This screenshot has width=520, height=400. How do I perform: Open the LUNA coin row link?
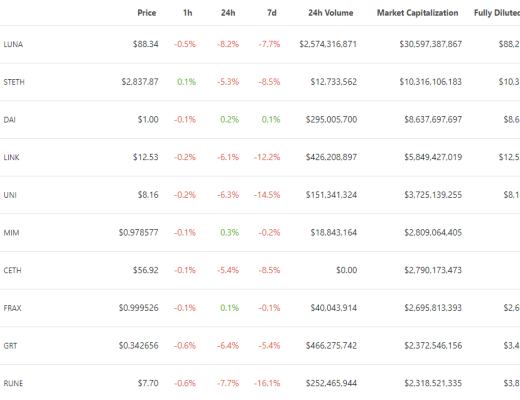tap(13, 44)
